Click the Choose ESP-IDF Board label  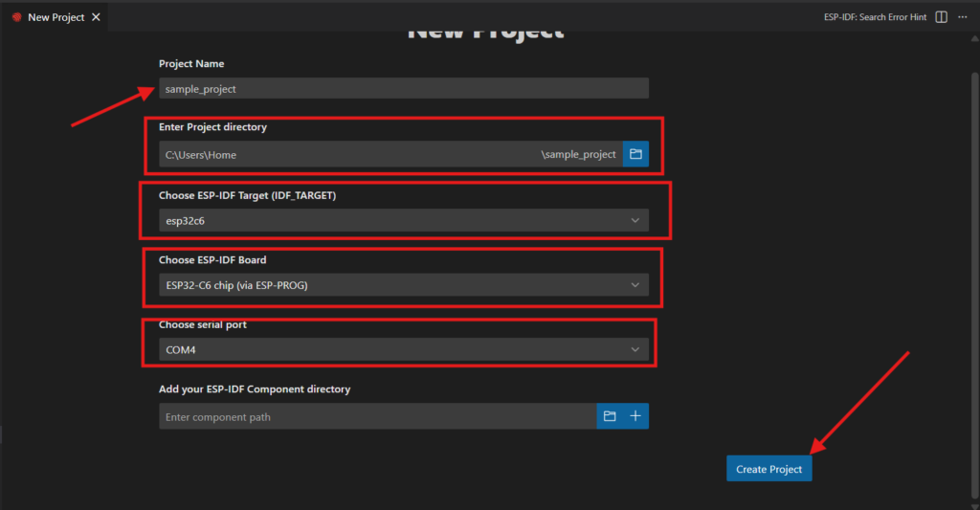(x=212, y=259)
